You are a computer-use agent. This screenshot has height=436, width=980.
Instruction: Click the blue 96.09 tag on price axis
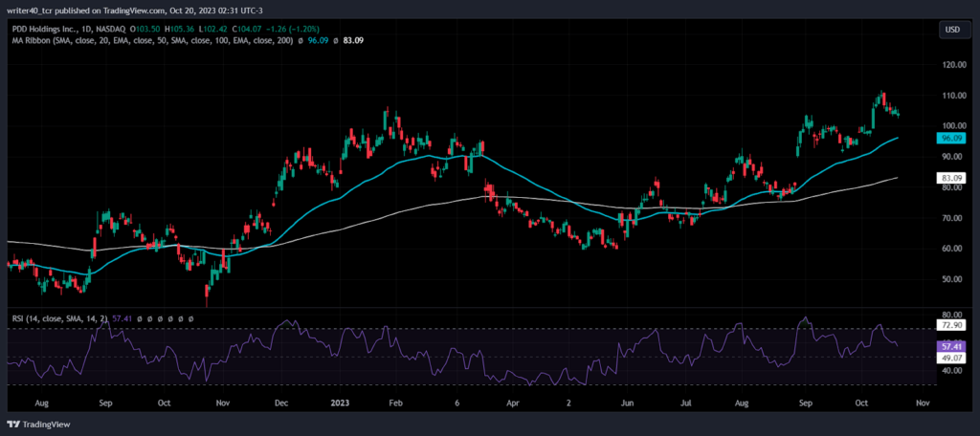point(952,139)
